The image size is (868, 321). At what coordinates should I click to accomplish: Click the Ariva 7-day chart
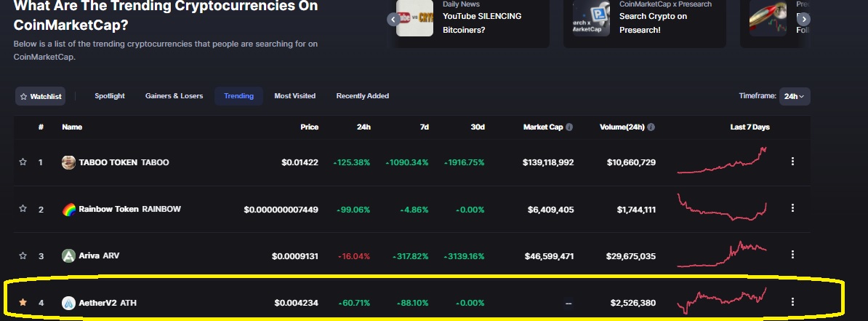(722, 254)
